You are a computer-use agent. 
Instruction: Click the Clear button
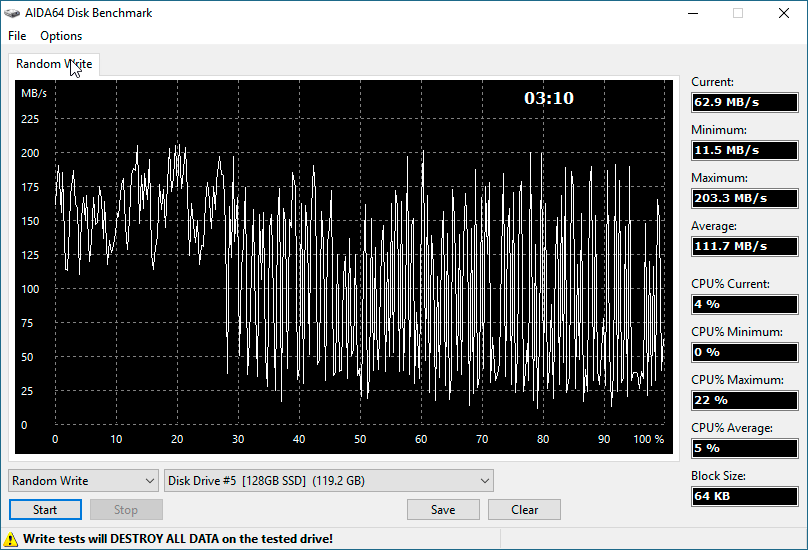pos(524,509)
